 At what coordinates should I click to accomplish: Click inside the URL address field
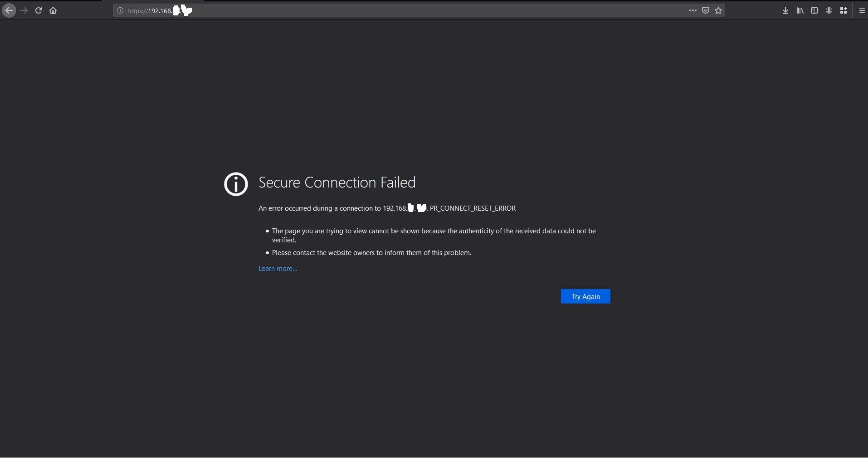pos(408,10)
